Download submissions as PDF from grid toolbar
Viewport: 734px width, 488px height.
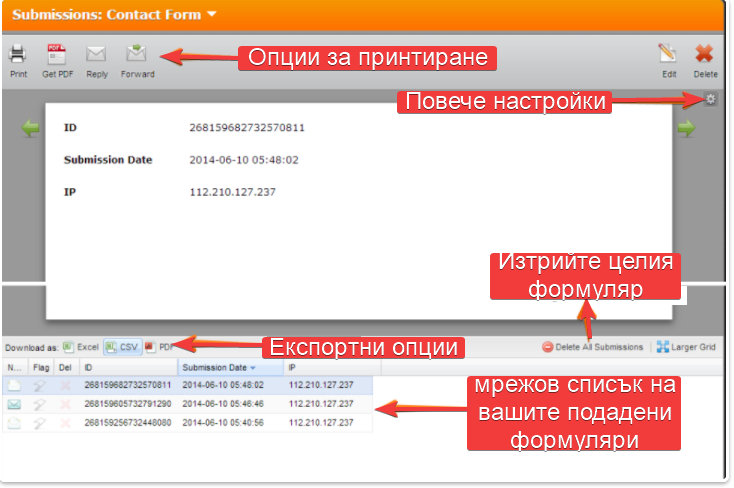coord(159,347)
